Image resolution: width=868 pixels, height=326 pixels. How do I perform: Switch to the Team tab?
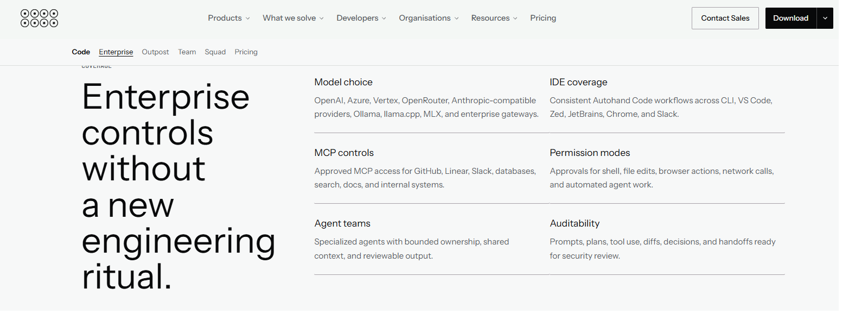click(x=187, y=52)
